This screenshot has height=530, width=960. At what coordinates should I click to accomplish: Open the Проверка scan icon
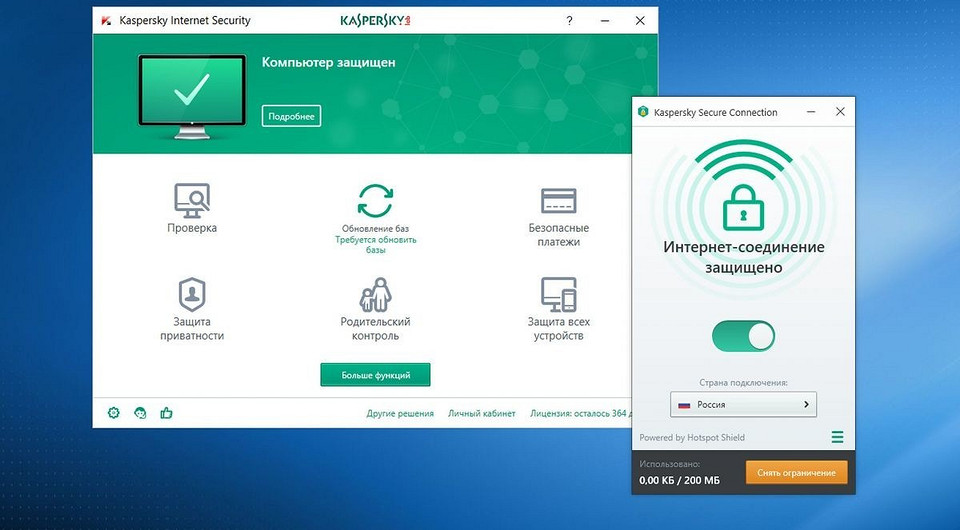(192, 200)
